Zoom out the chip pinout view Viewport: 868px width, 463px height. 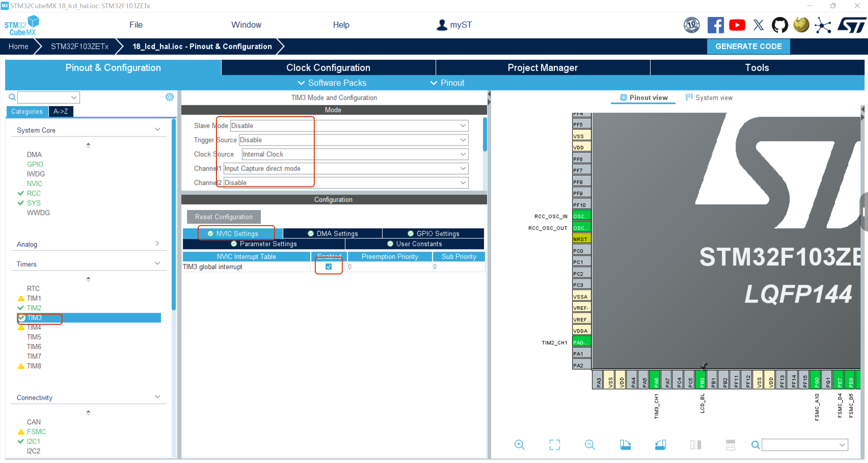(590, 445)
